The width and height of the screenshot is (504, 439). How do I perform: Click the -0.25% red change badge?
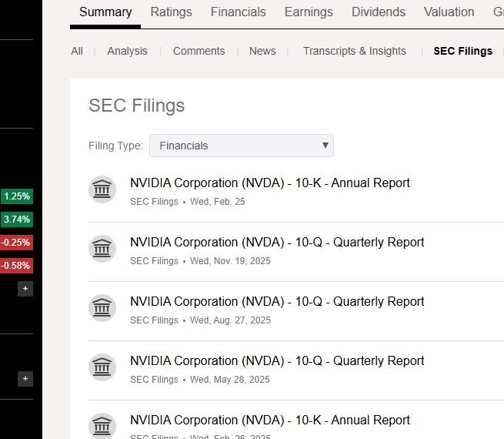tap(16, 243)
